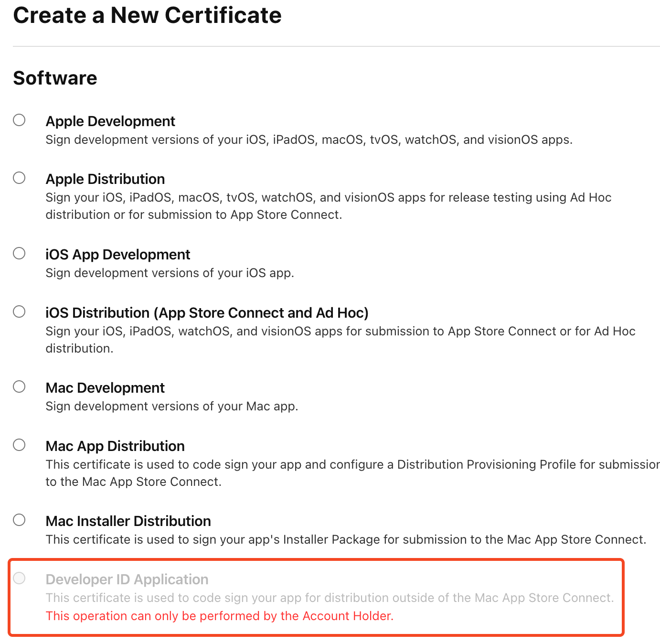Click the Software section heading
The height and width of the screenshot is (644, 660).
[x=55, y=78]
